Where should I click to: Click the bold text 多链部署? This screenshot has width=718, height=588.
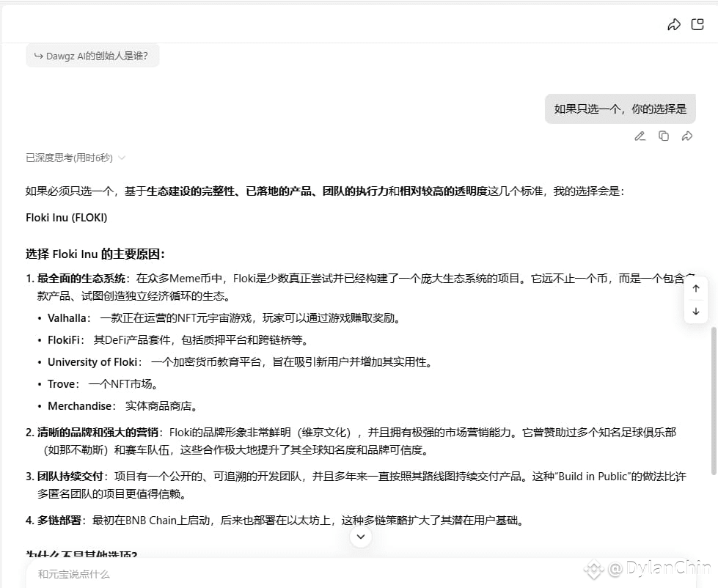pyautogui.click(x=59, y=521)
